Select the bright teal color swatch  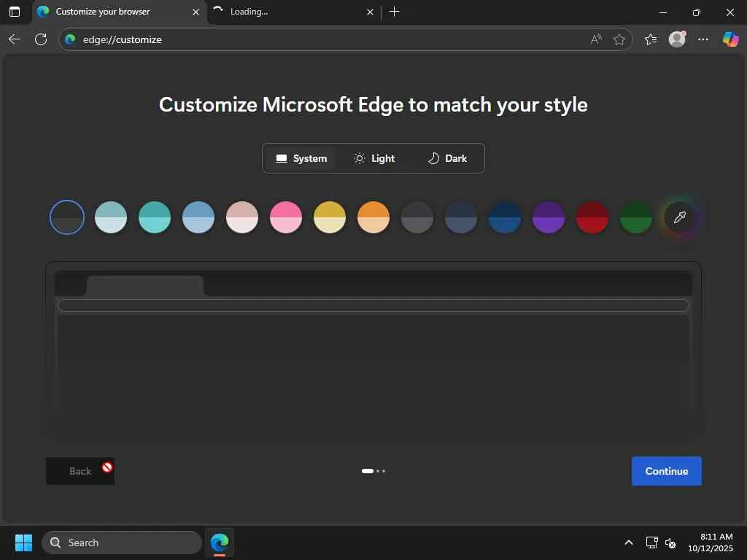(155, 217)
